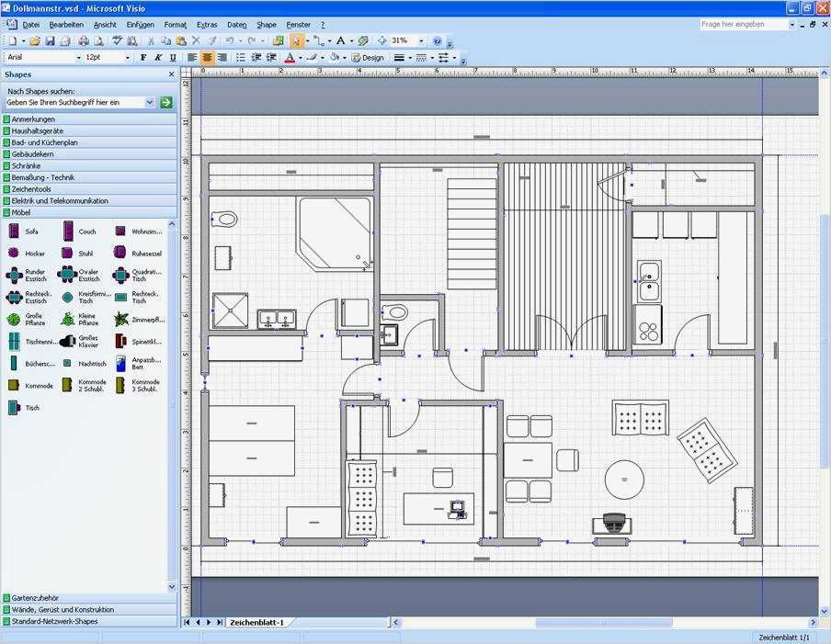Click the Print icon in toolbar

pyautogui.click(x=84, y=40)
